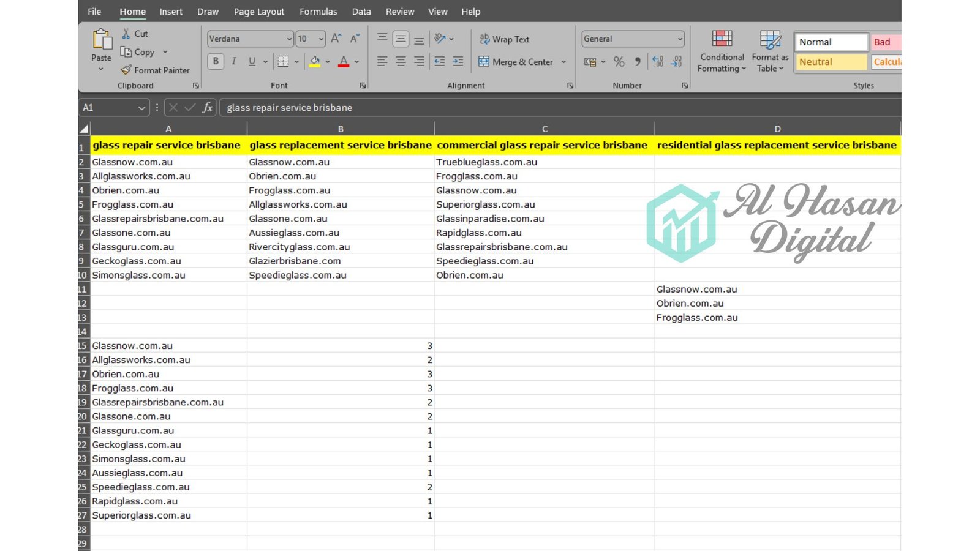This screenshot has width=980, height=551.
Task: Increase font size with the larger A icon
Action: pyautogui.click(x=336, y=39)
